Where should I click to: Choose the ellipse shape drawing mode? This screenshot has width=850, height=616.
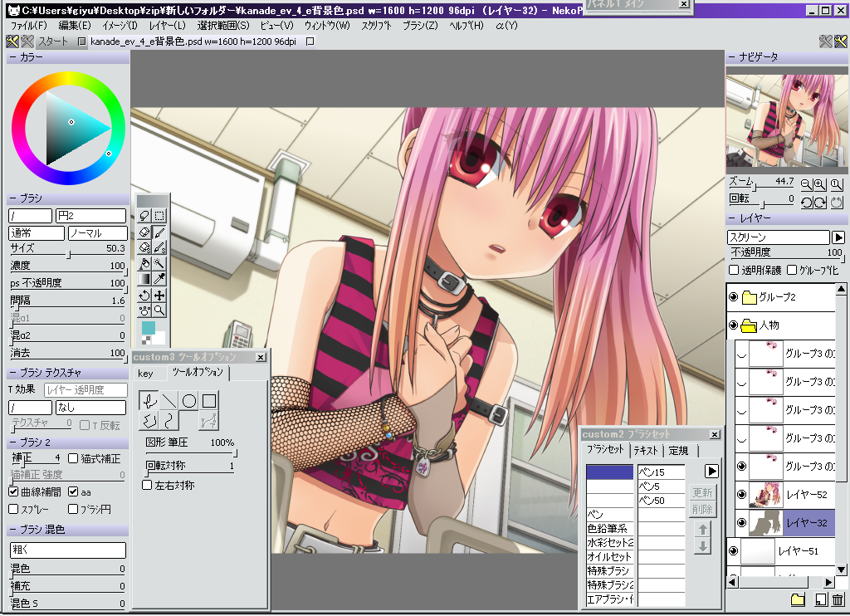point(189,401)
